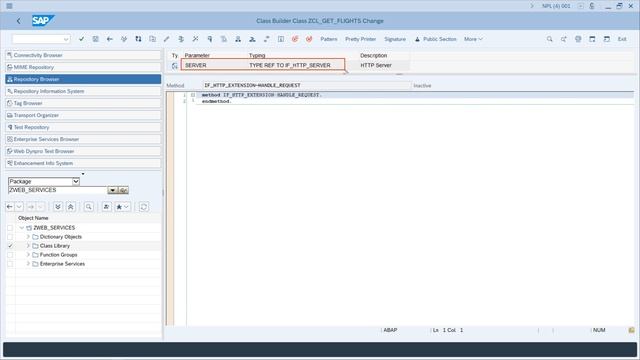Click the Pretty Printer button
Screen dimensions: 640x360
click(360, 39)
